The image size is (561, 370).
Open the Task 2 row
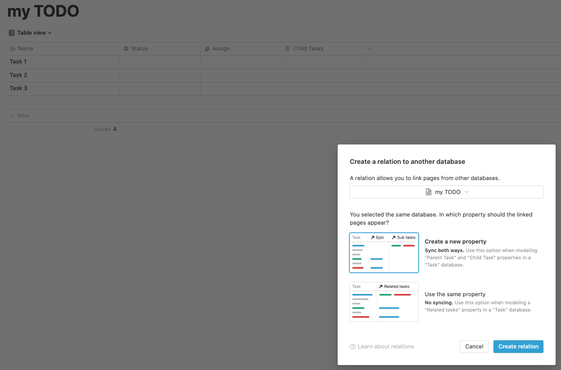pyautogui.click(x=18, y=75)
